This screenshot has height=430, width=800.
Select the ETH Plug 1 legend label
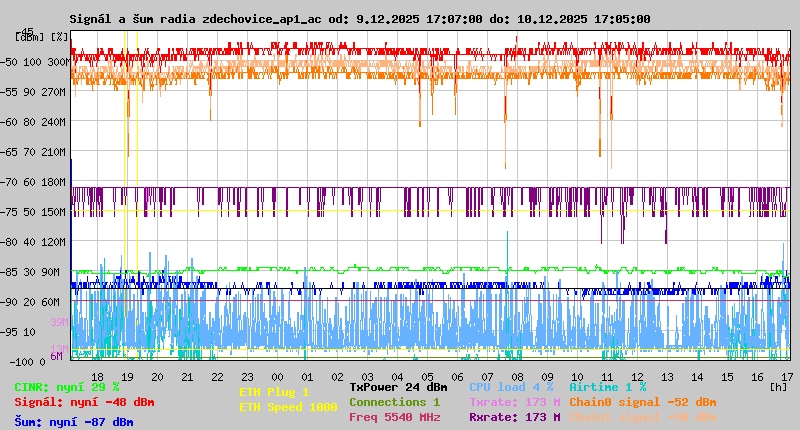(274, 392)
